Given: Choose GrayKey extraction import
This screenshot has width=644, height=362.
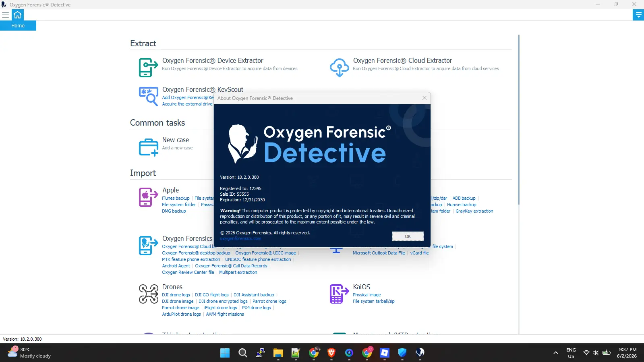Looking at the screenshot, I should pos(474,211).
